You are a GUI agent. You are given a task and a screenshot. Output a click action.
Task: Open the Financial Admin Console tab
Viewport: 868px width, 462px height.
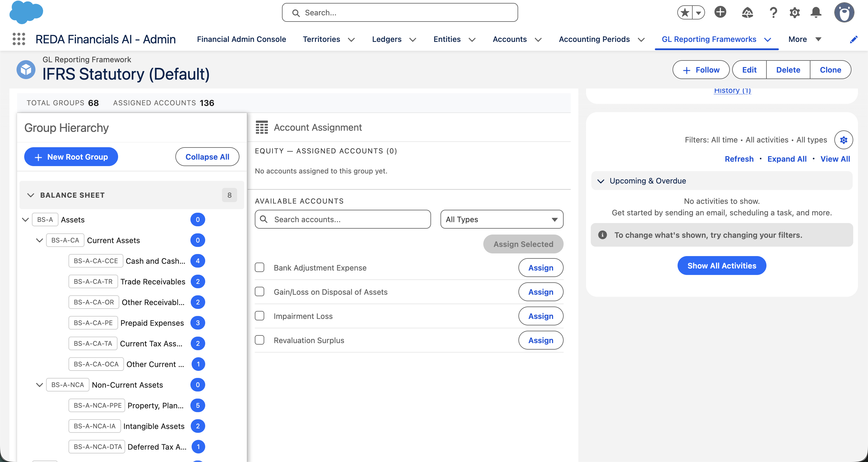[241, 40]
